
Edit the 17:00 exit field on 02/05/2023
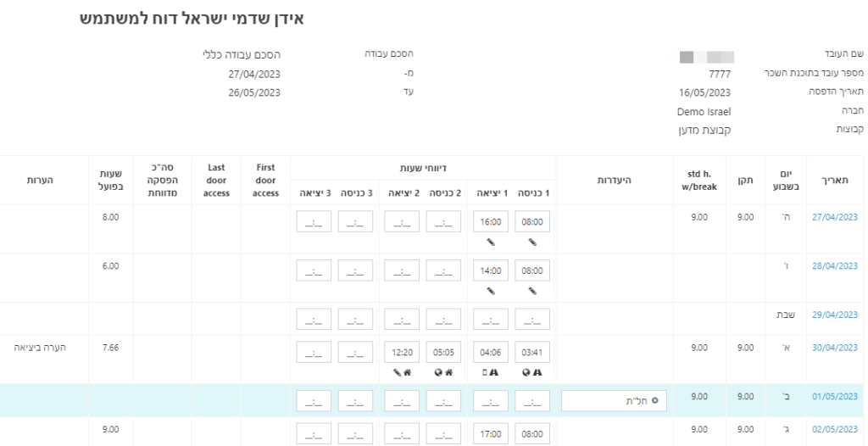(x=491, y=434)
